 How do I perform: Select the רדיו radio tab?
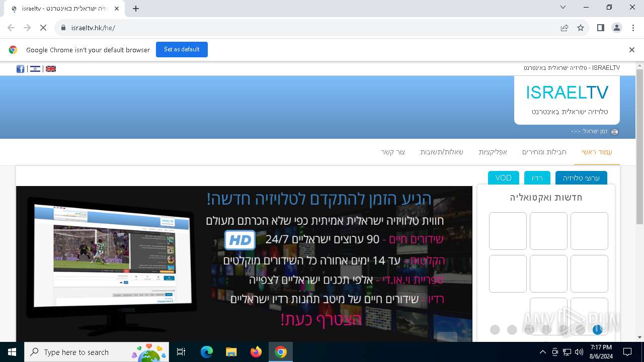tap(537, 178)
